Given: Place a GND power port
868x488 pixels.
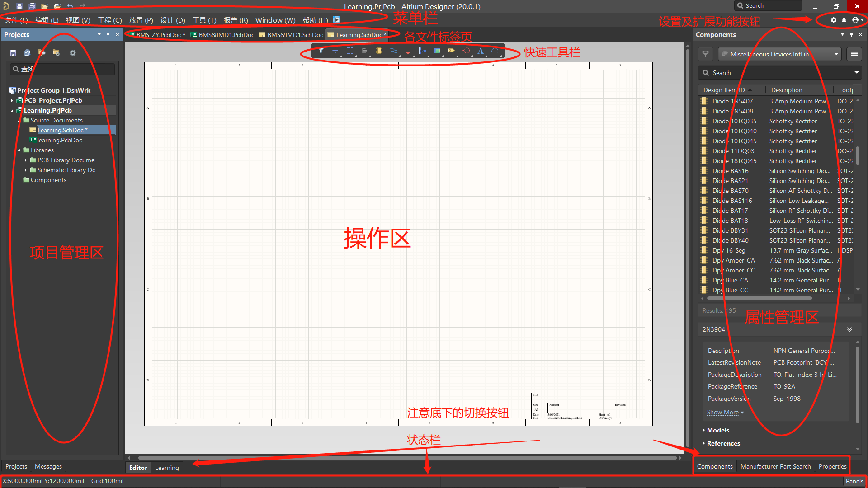Looking at the screenshot, I should tap(408, 51).
